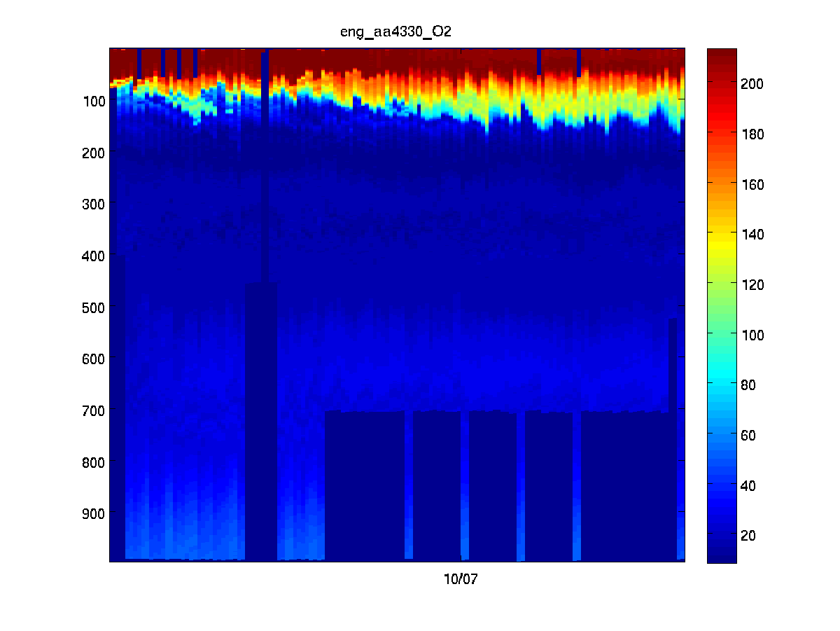The height and width of the screenshot is (631, 840).
Task: Click the colorbar label 200
Action: (x=752, y=83)
